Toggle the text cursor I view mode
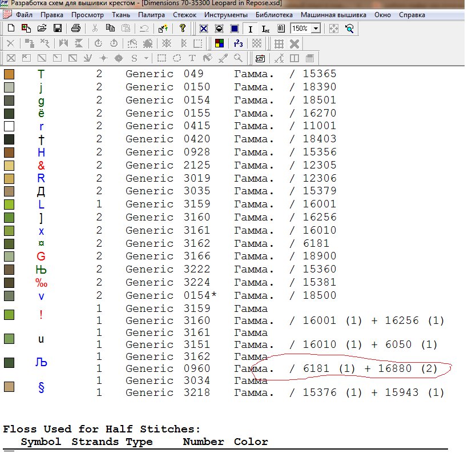Viewport: 476px width, 457px height. tap(250, 28)
